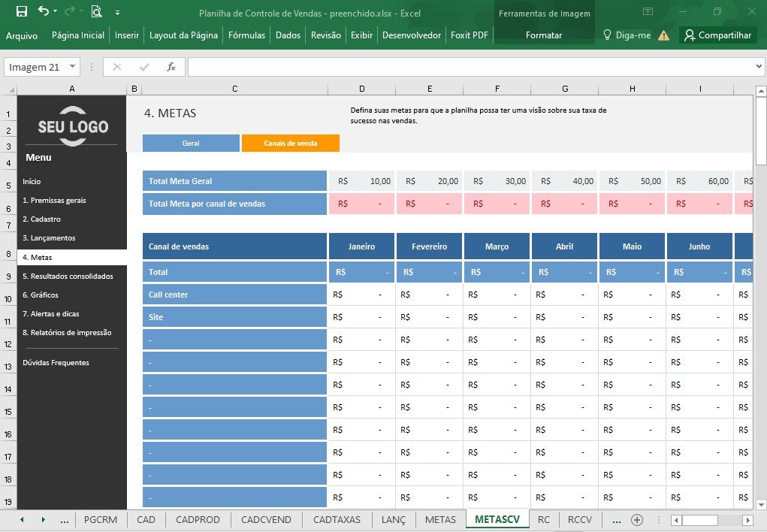Image resolution: width=767 pixels, height=532 pixels.
Task: Click the yellow warning triangle icon
Action: [x=664, y=35]
